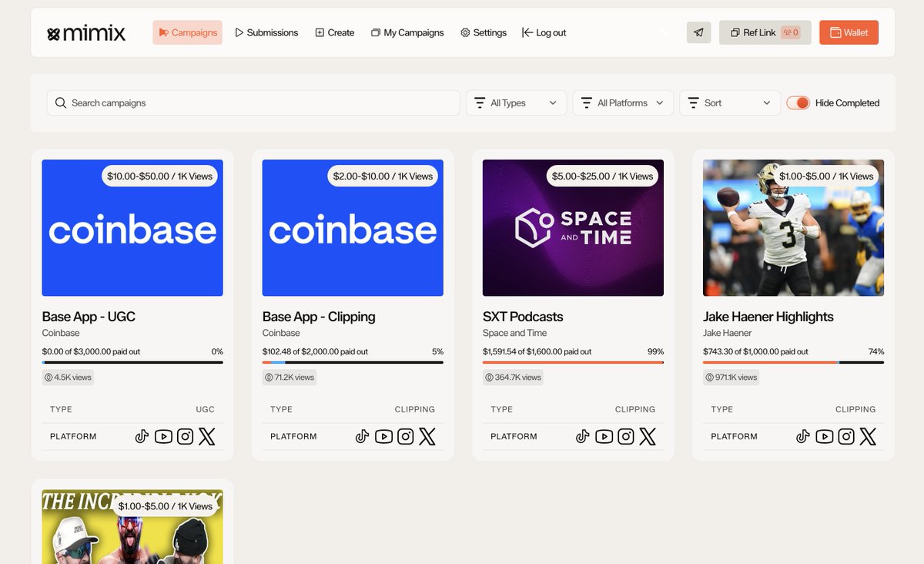Click YouTube icon on Base App - Clipping
Viewport: 924px width, 564px height.
coord(383,437)
